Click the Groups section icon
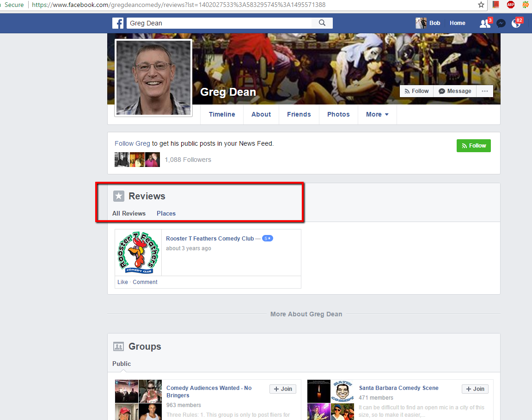 coord(118,346)
